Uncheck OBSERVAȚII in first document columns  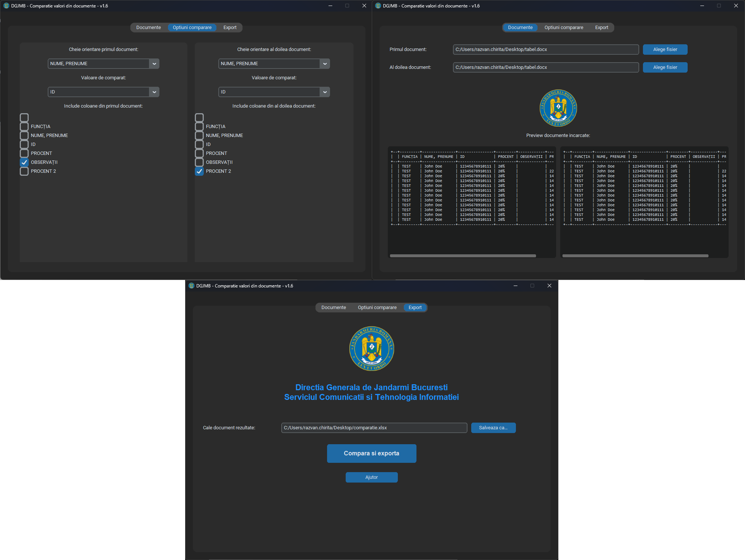24,162
